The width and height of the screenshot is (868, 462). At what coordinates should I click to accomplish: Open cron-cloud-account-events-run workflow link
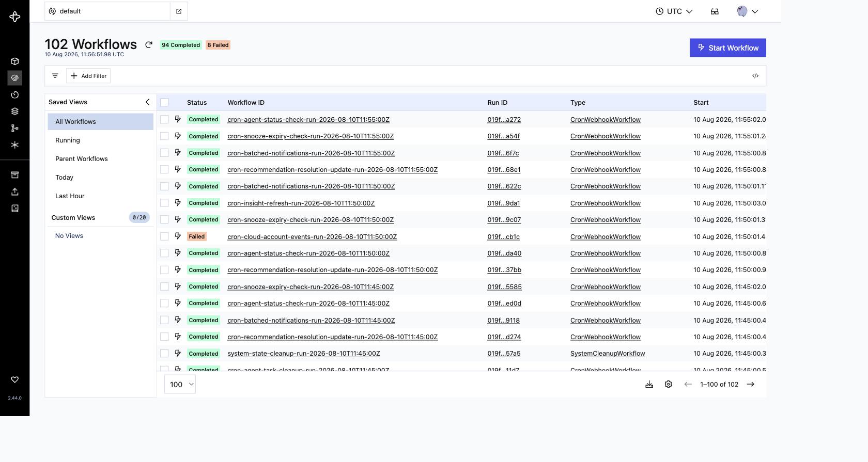(x=312, y=236)
